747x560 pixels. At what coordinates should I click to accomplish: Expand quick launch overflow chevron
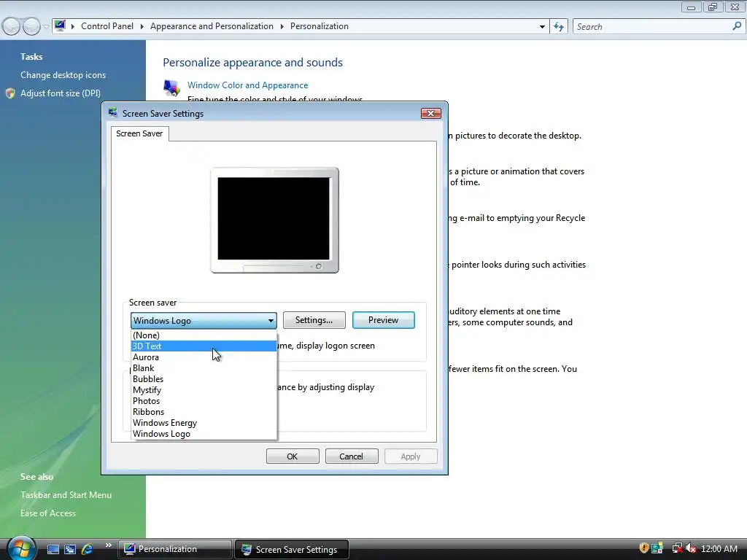[108, 545]
